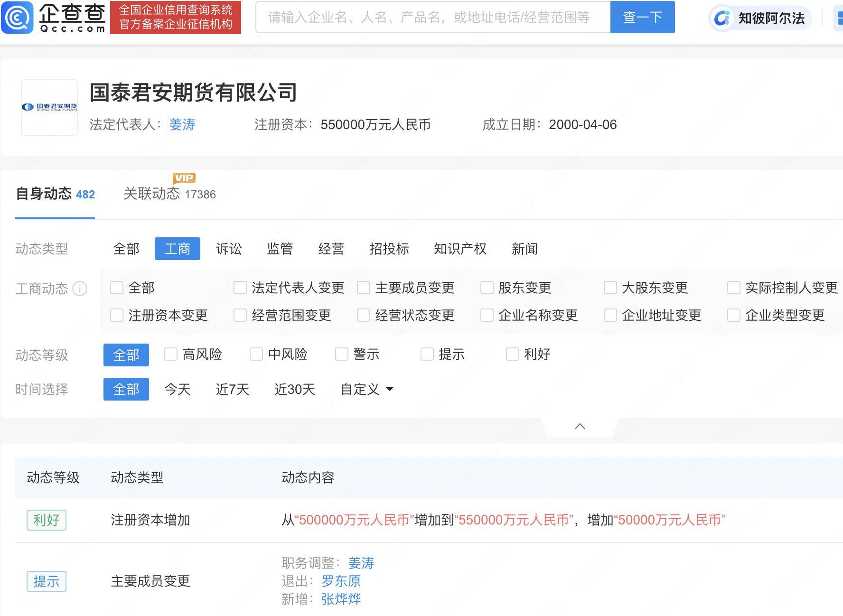The width and height of the screenshot is (843, 616).
Task: Open the 知彼阿尔法 icon button
Action: point(760,18)
